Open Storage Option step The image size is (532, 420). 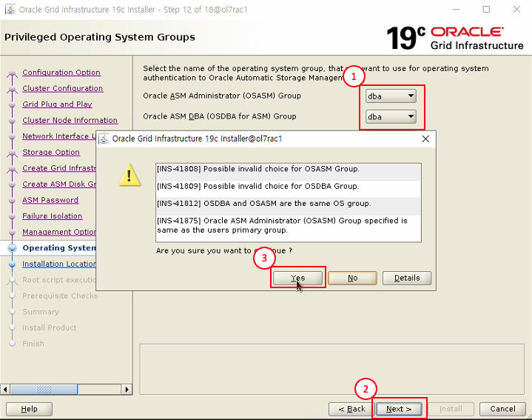[51, 152]
